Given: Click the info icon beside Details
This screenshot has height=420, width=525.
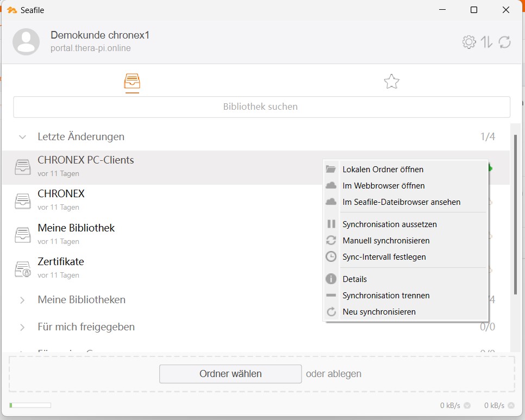Looking at the screenshot, I should (331, 279).
